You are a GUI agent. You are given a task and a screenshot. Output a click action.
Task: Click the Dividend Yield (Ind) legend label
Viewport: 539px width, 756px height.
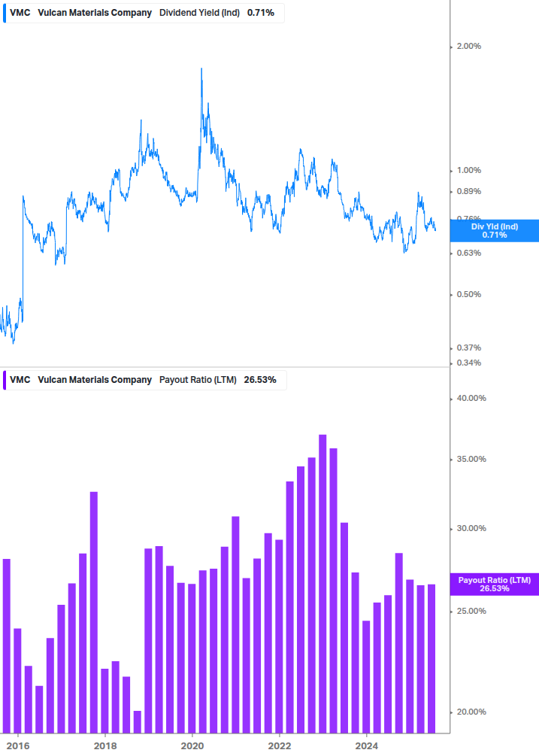tap(199, 13)
